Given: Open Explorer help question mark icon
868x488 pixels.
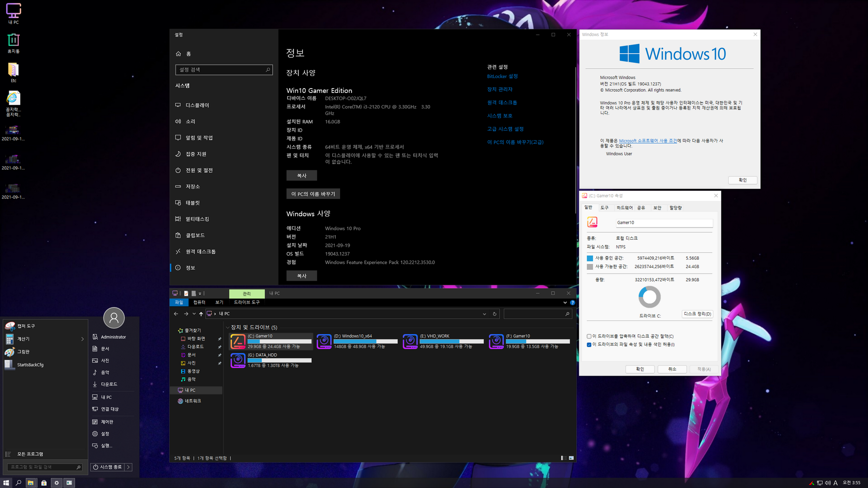Looking at the screenshot, I should [573, 303].
